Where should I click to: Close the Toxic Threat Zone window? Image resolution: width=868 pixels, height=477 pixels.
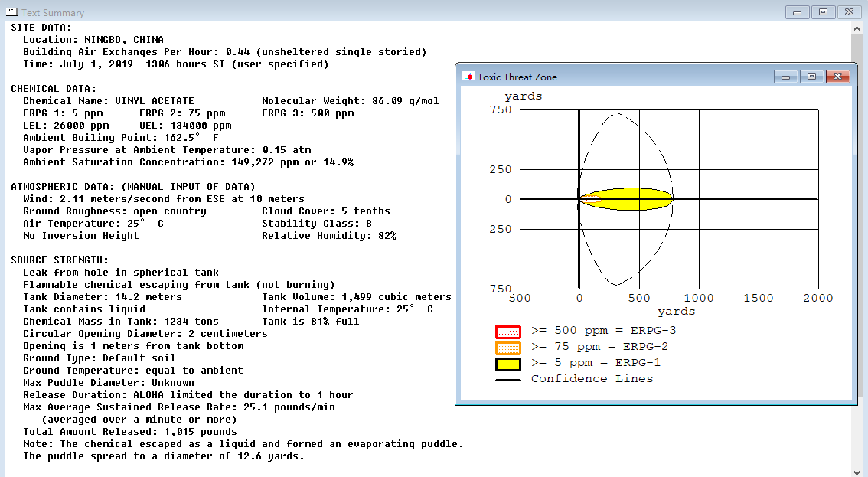[837, 77]
